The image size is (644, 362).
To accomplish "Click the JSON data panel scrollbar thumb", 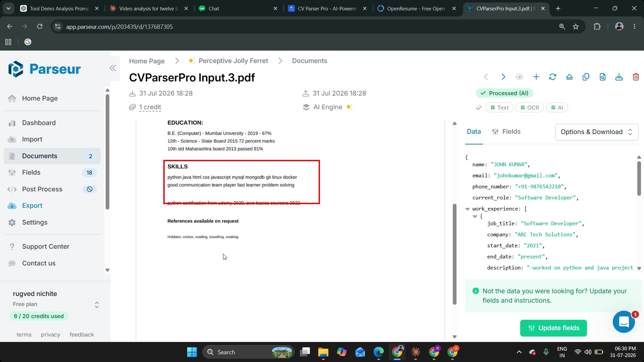I will [639, 178].
